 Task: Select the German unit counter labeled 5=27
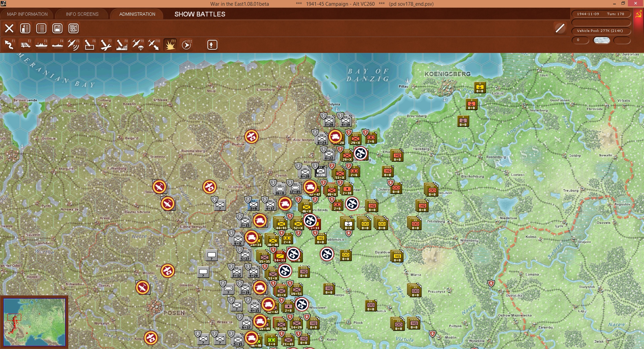click(x=245, y=255)
